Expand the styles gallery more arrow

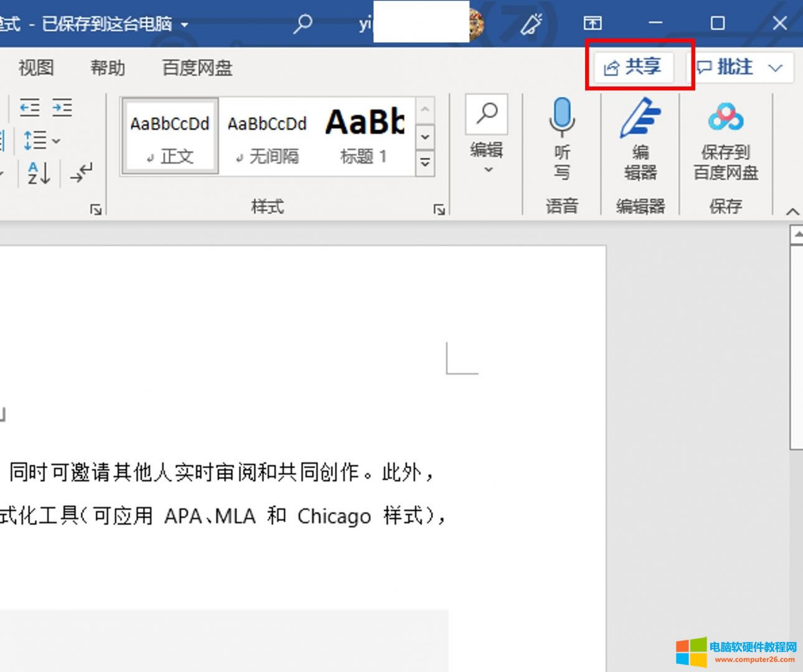(425, 162)
